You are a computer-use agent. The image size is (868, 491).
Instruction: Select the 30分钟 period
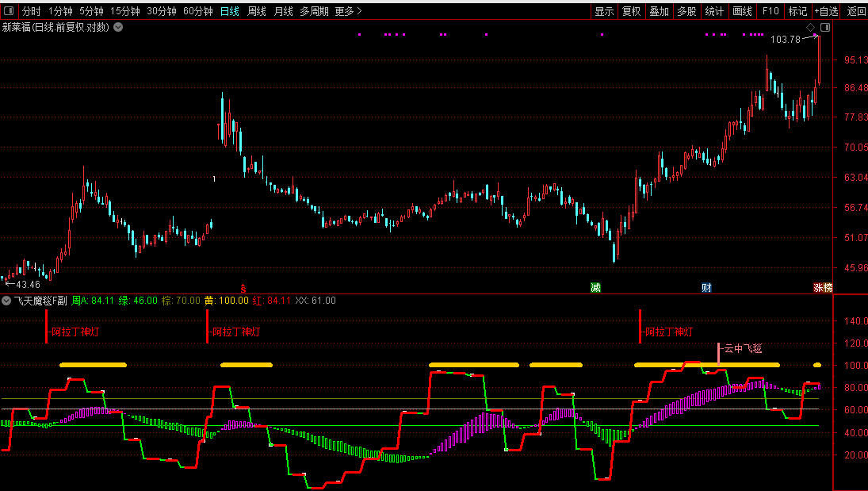coord(162,11)
